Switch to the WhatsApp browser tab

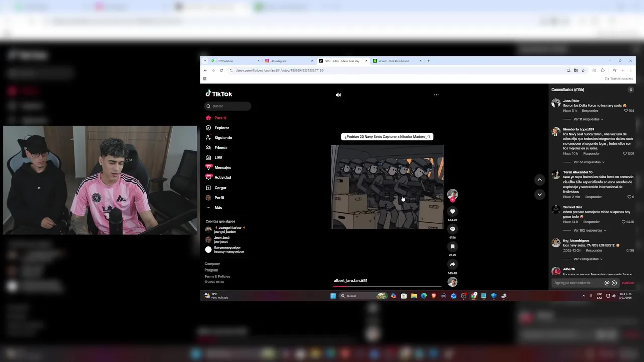click(234, 61)
